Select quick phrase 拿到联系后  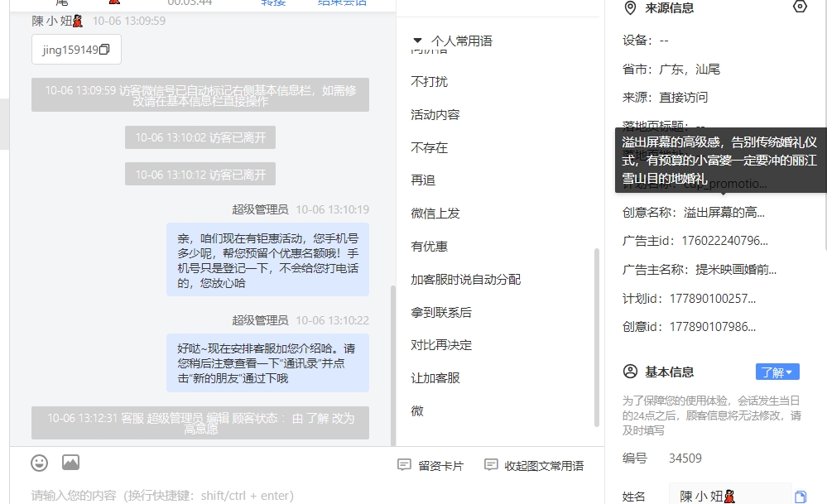coord(441,313)
